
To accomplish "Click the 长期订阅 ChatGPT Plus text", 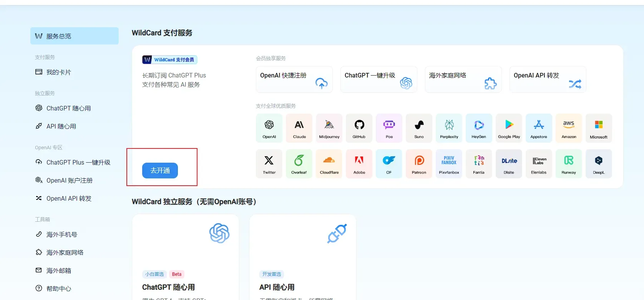I will (174, 75).
